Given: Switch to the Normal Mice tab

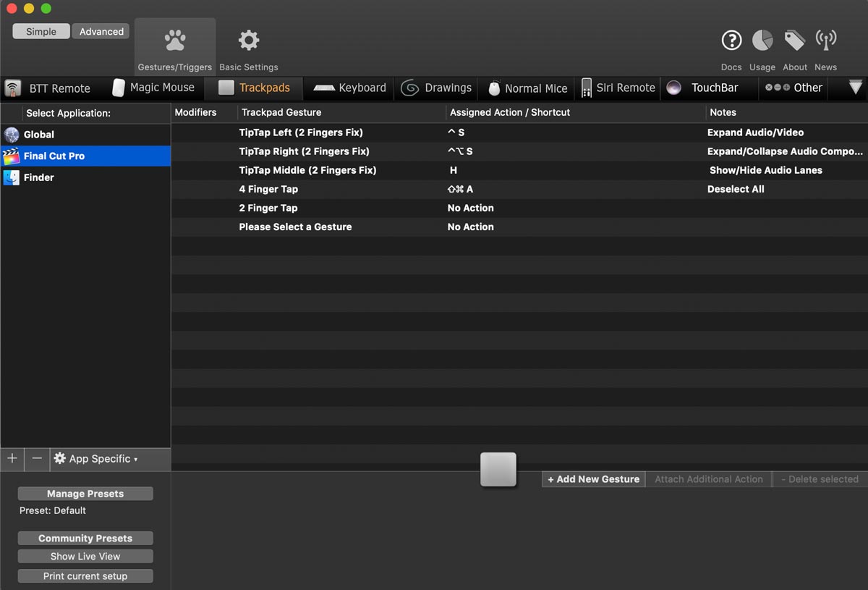Looking at the screenshot, I should coord(527,88).
